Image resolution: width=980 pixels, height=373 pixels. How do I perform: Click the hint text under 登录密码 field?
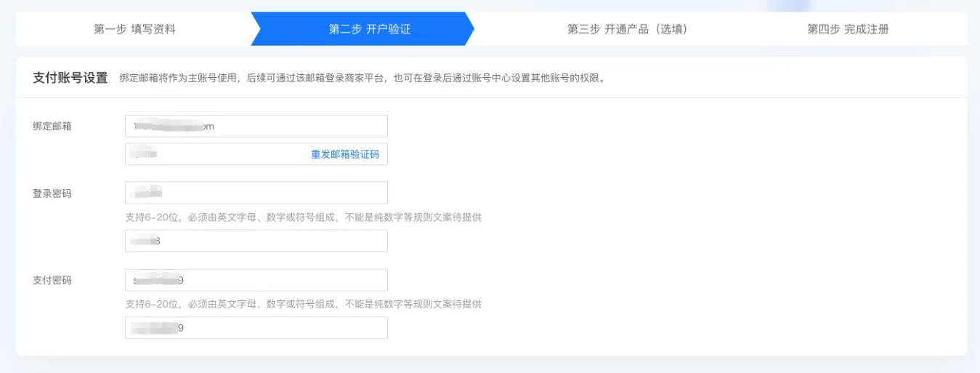[x=303, y=217]
